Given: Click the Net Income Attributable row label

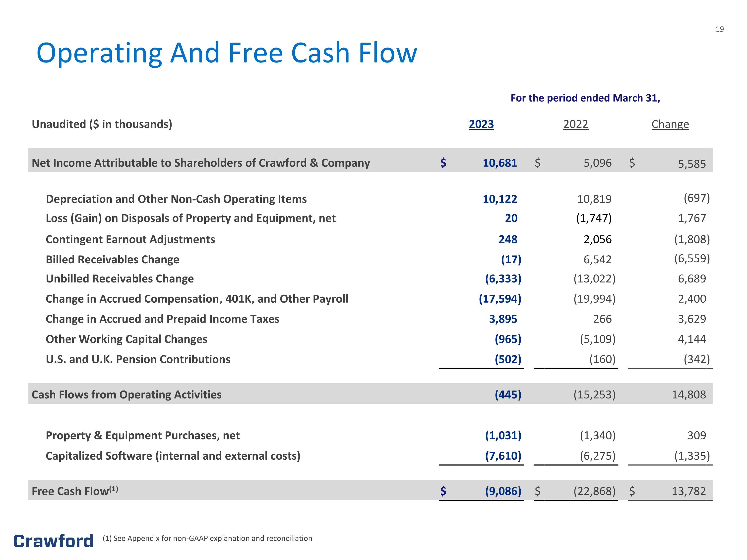Looking at the screenshot, I should pyautogui.click(x=201, y=163).
